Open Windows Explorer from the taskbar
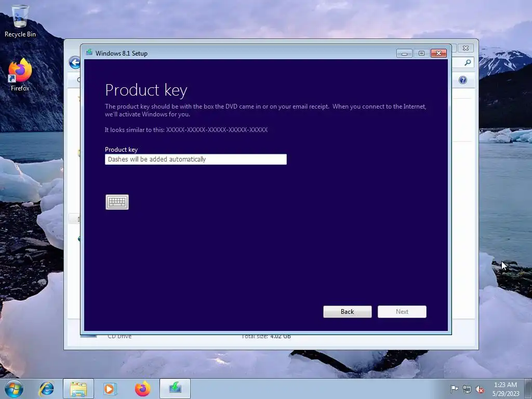The height and width of the screenshot is (399, 532). 78,389
